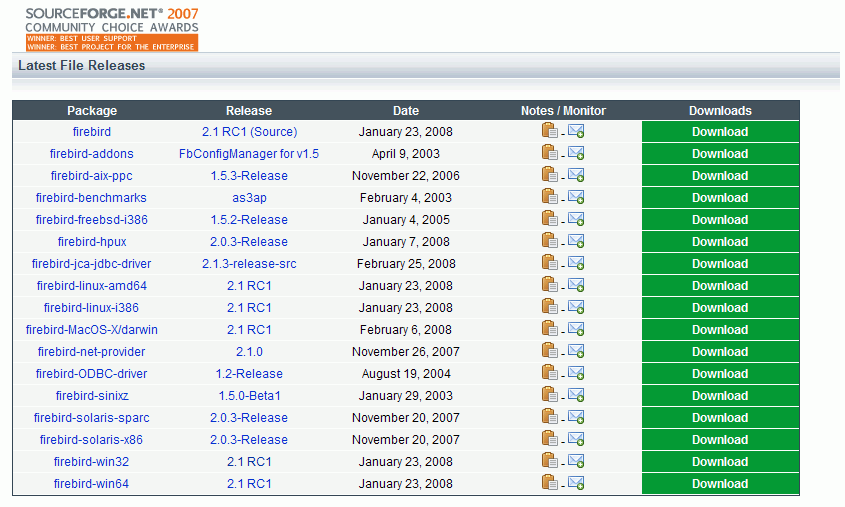Download firebird-addons package
This screenshot has height=507, width=845.
(x=720, y=154)
